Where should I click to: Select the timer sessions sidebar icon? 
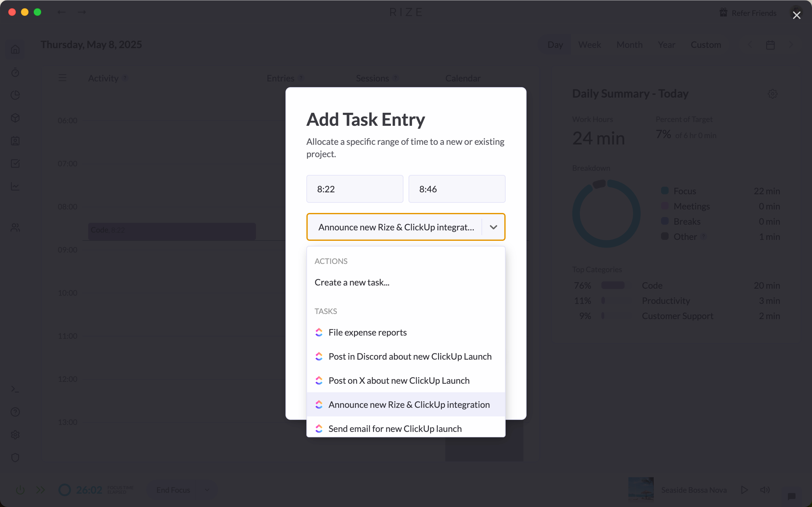15,73
